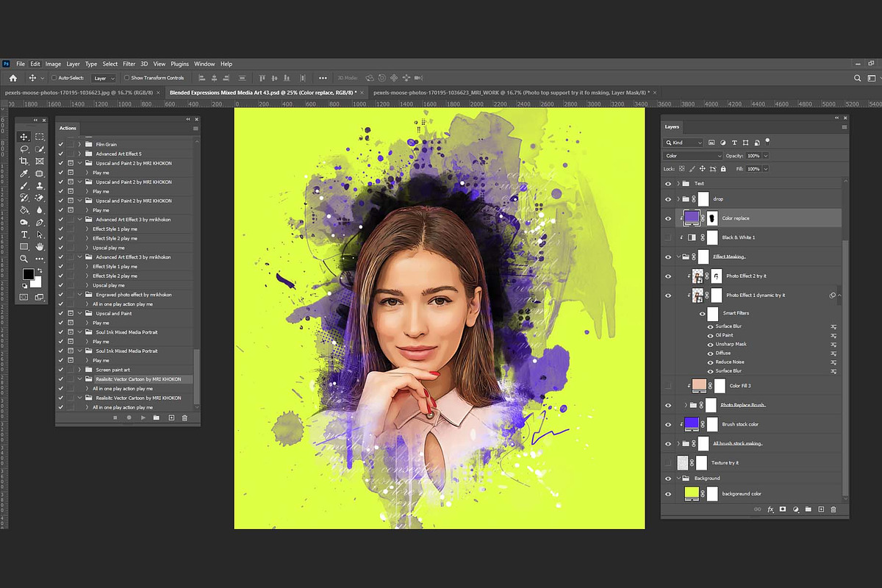Swap foreground and background colors
Screen dimensions: 882x588
pos(39,271)
